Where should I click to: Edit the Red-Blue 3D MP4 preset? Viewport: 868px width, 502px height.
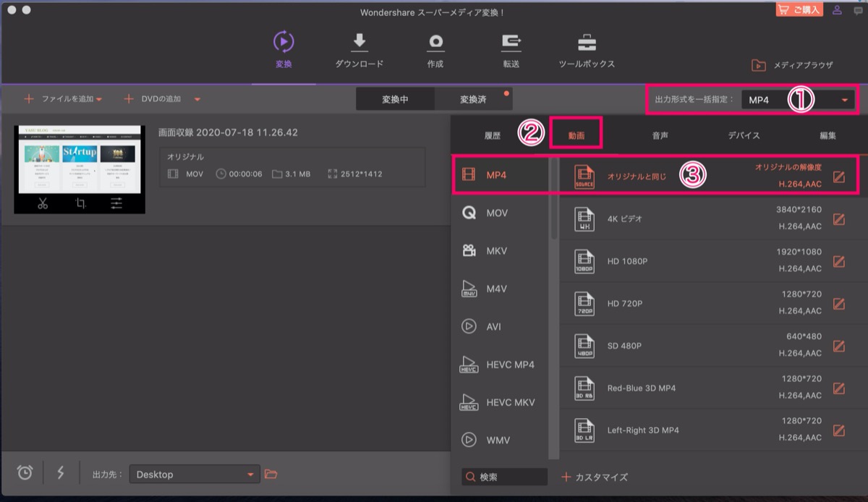click(839, 388)
